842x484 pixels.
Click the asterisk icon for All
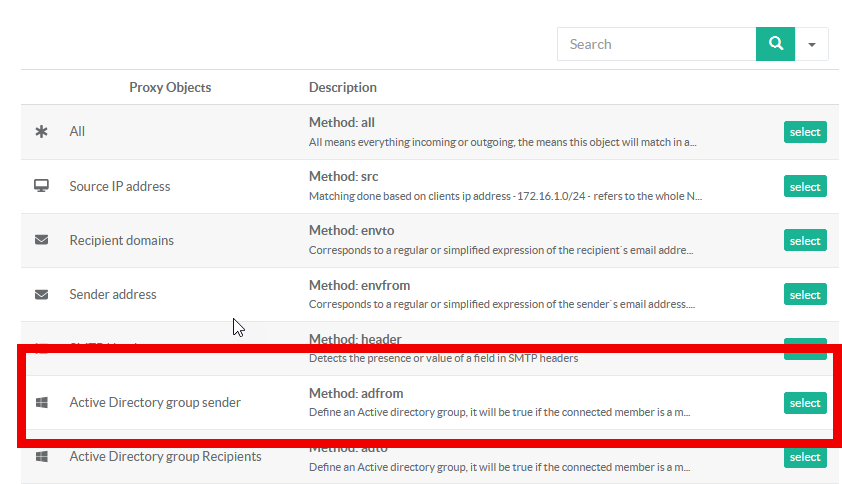click(42, 132)
